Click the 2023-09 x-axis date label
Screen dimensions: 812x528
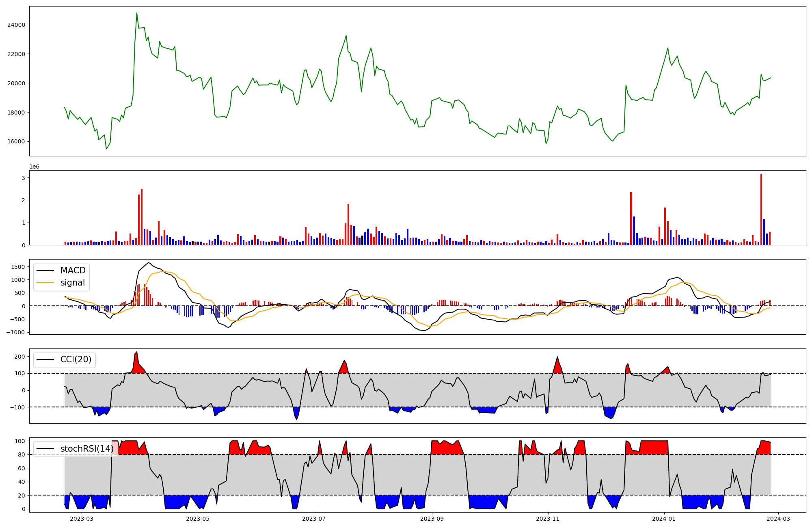(x=432, y=519)
